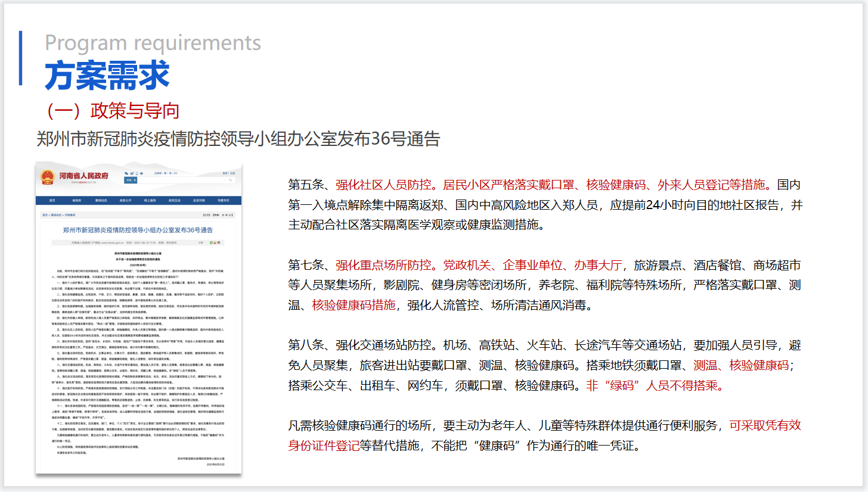The width and height of the screenshot is (868, 492).
Task: Click the Weibo icon in the site header
Action: (x=132, y=173)
